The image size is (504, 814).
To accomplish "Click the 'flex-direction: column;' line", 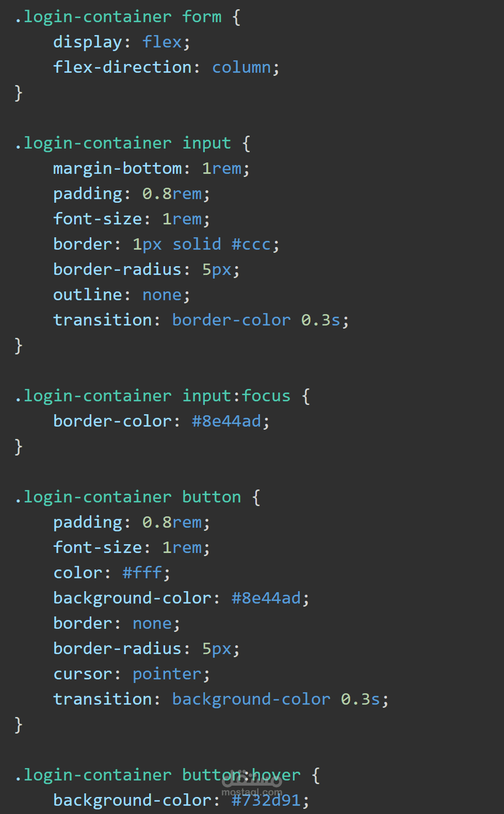I will (166, 68).
